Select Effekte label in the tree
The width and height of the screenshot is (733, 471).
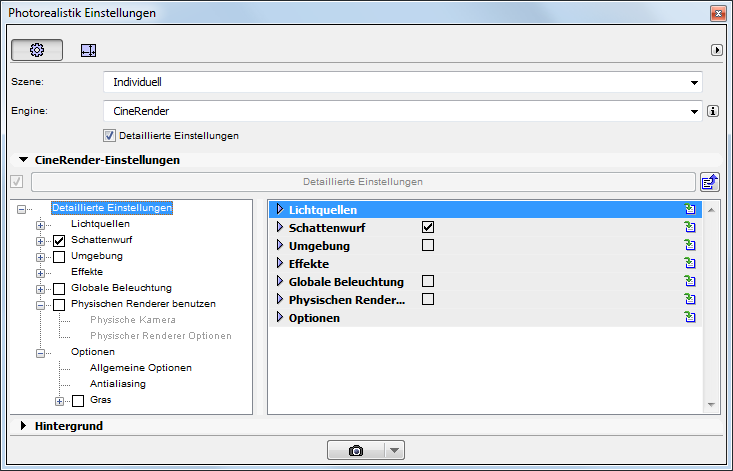tap(87, 271)
